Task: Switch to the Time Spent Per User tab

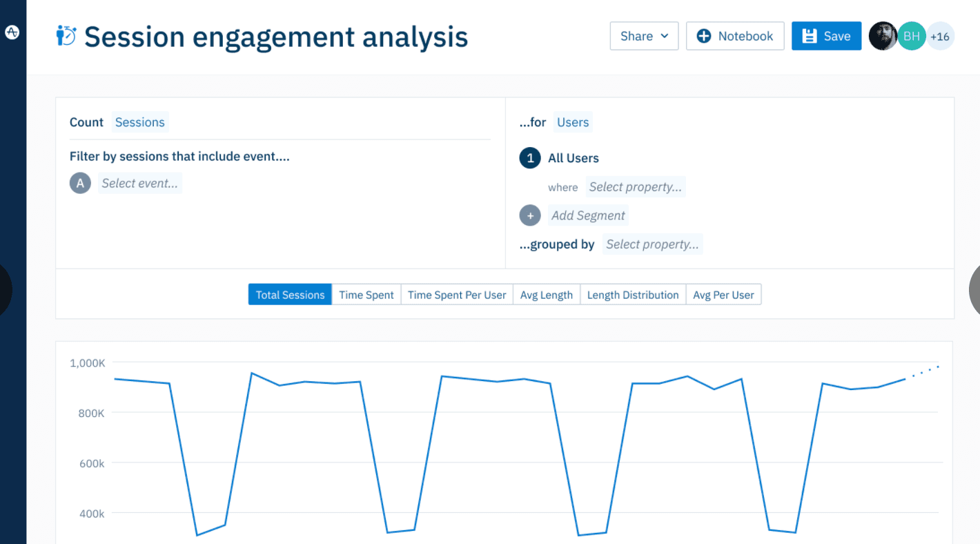Action: [456, 294]
